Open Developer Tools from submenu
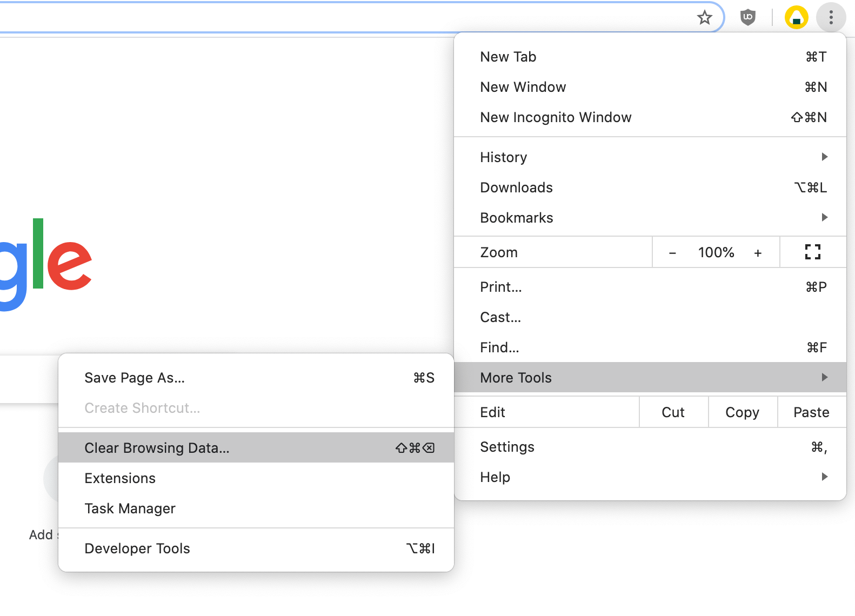855x616 pixels. tap(256, 548)
